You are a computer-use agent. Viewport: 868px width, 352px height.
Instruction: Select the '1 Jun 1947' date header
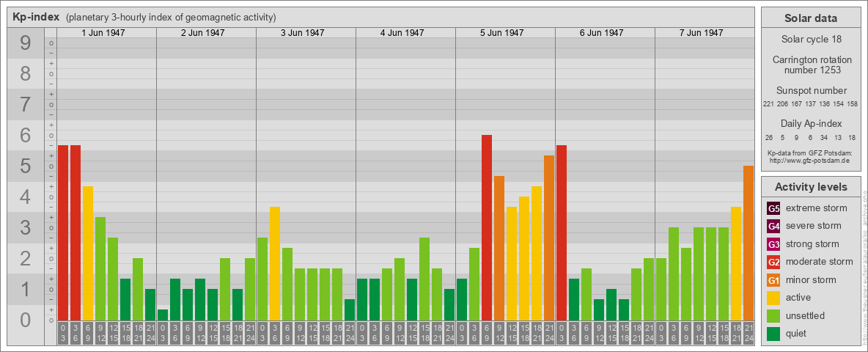pyautogui.click(x=103, y=33)
